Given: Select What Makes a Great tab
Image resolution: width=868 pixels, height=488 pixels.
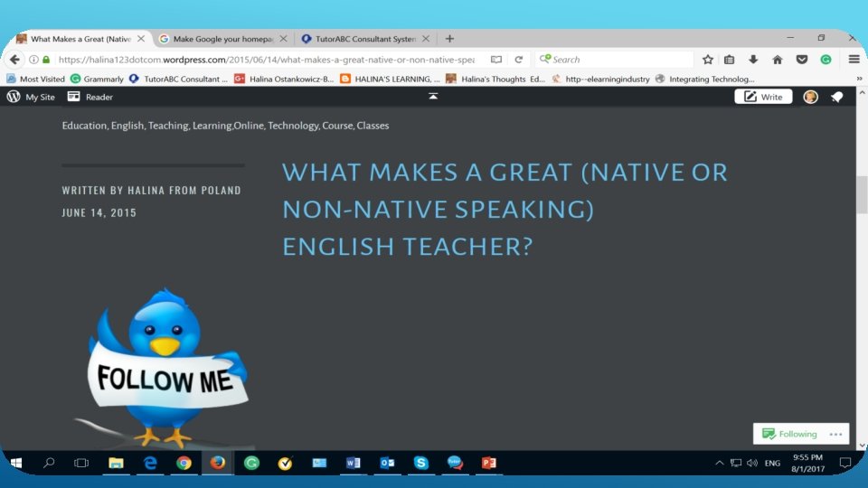Looking at the screenshot, I should [x=80, y=39].
